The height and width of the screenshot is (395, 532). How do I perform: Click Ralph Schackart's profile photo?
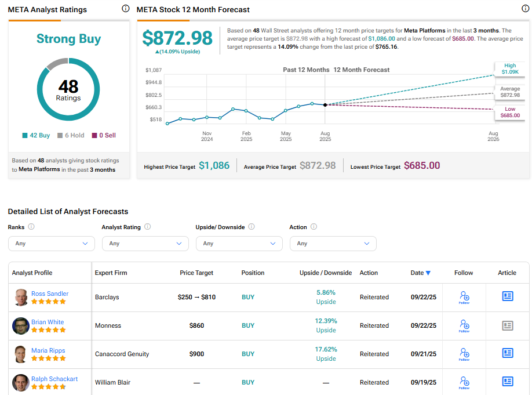(x=21, y=383)
